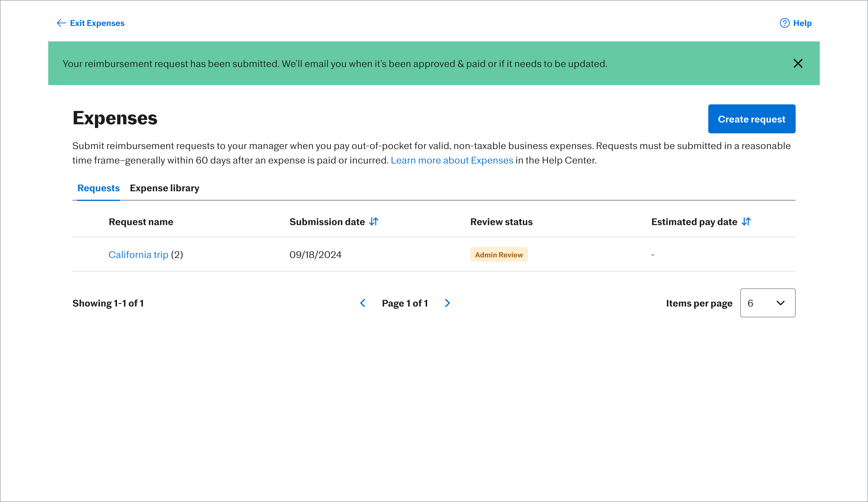Image resolution: width=868 pixels, height=502 pixels.
Task: Open the Items per page dropdown
Action: [x=768, y=303]
